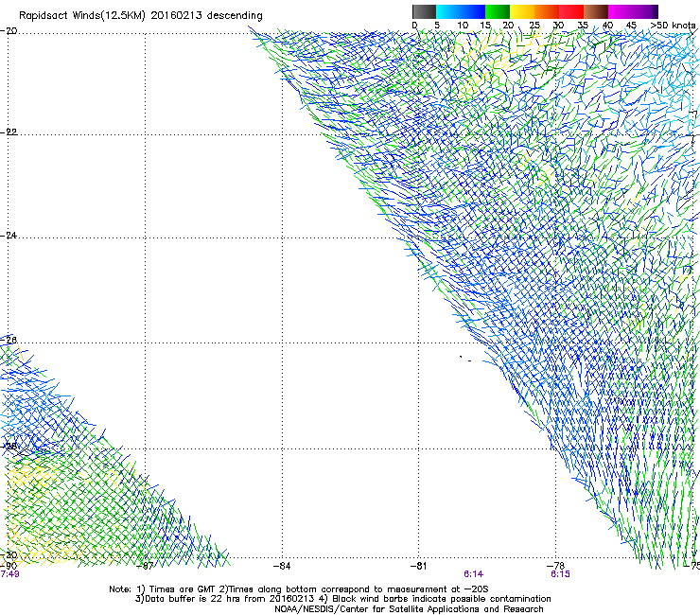Click the '-90' longitude axis label
700x615 pixels.
coord(9,566)
